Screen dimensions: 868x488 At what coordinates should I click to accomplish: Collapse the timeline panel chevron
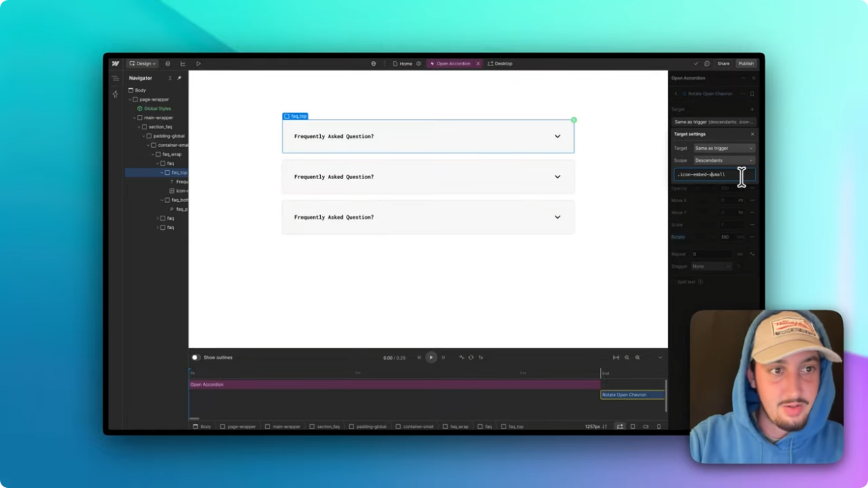pyautogui.click(x=660, y=357)
